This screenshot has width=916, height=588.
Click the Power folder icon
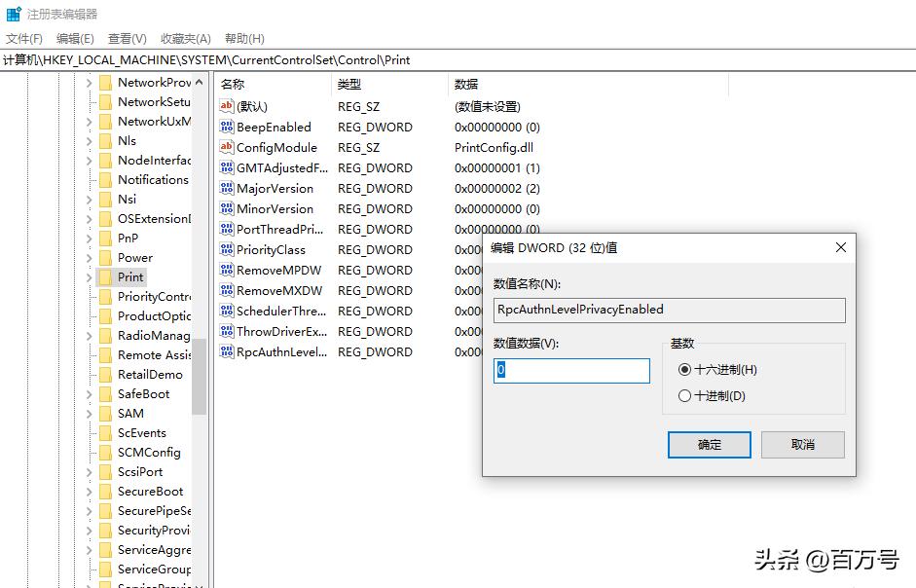point(104,257)
